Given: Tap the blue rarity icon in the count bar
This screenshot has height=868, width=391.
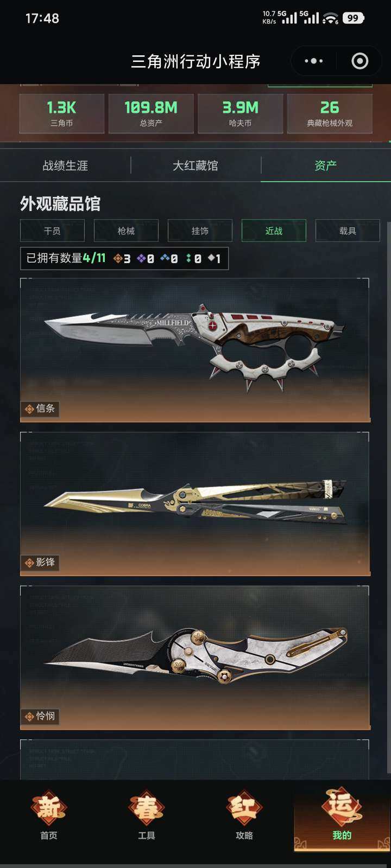Looking at the screenshot, I should click(x=165, y=259).
